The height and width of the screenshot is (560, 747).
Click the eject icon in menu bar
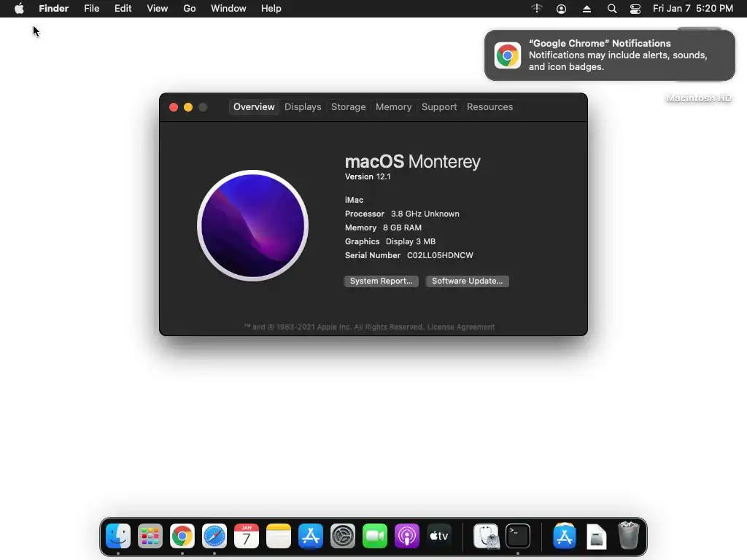(x=587, y=9)
